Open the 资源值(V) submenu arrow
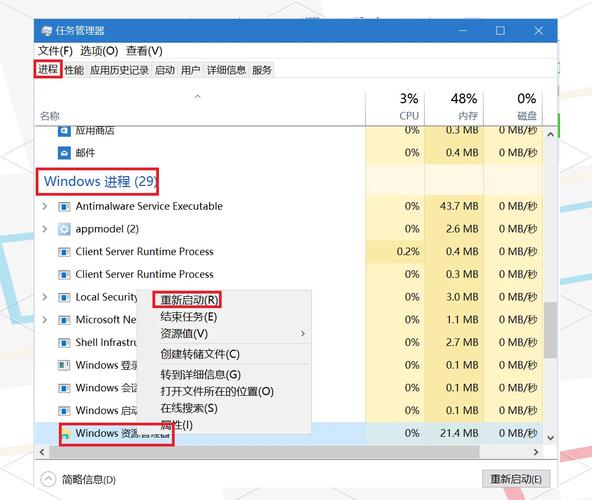This screenshot has height=500, width=592. coord(303,333)
